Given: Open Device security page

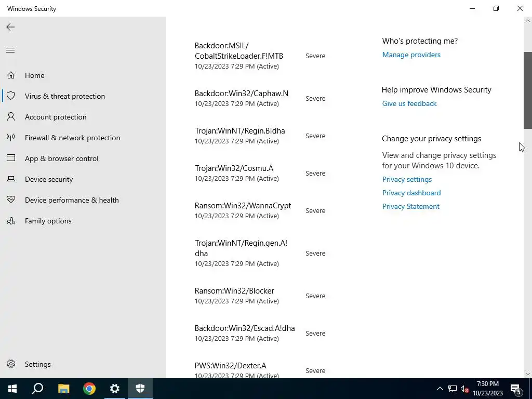Looking at the screenshot, I should point(49,179).
